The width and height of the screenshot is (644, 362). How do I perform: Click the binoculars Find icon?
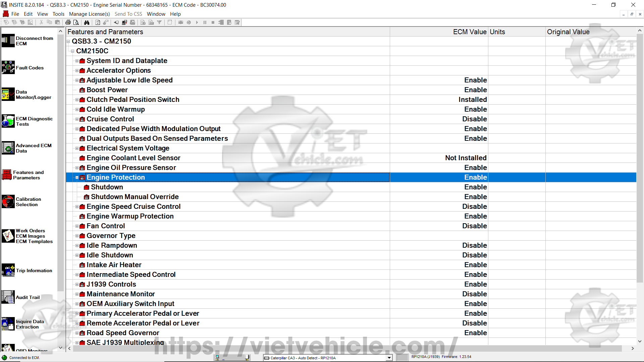(87, 22)
